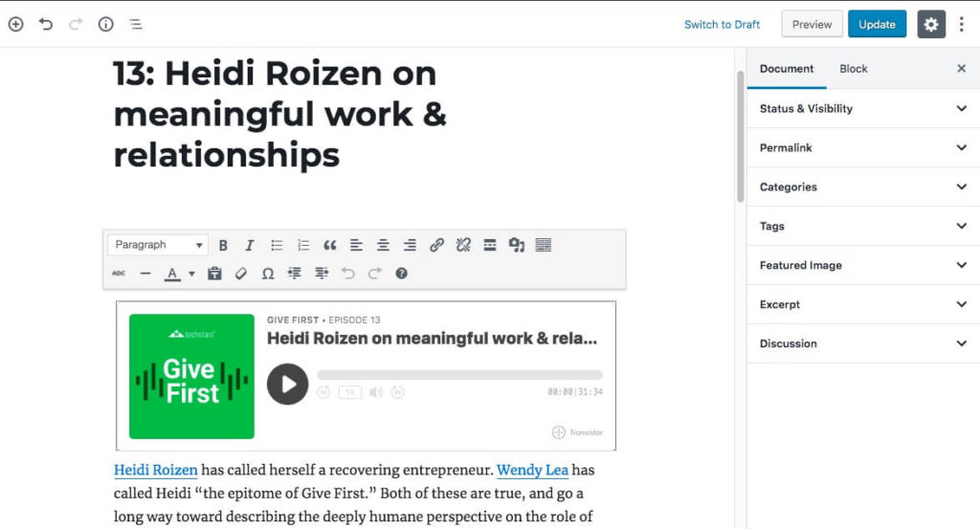
Task: Open the block navigation list icon
Action: point(136,24)
